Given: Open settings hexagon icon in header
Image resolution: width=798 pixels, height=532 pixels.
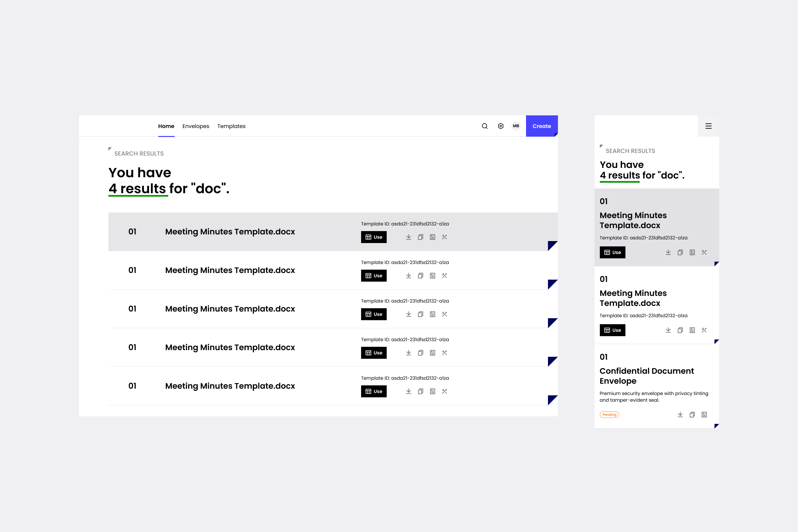Looking at the screenshot, I should pyautogui.click(x=500, y=126).
